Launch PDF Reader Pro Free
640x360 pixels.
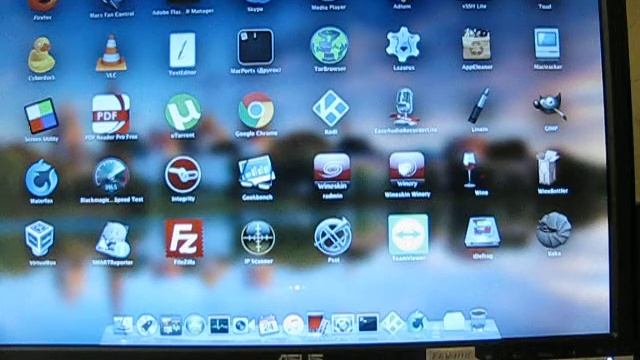(111, 114)
